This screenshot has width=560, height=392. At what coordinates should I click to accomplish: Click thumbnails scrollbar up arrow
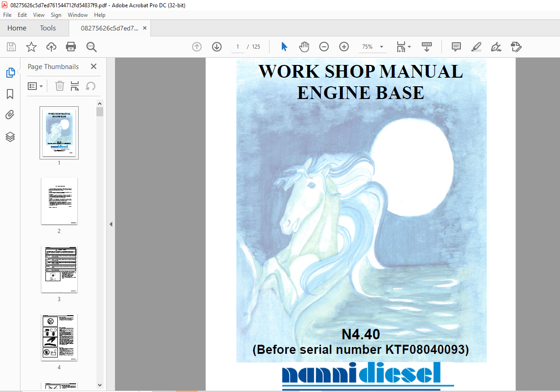point(100,103)
